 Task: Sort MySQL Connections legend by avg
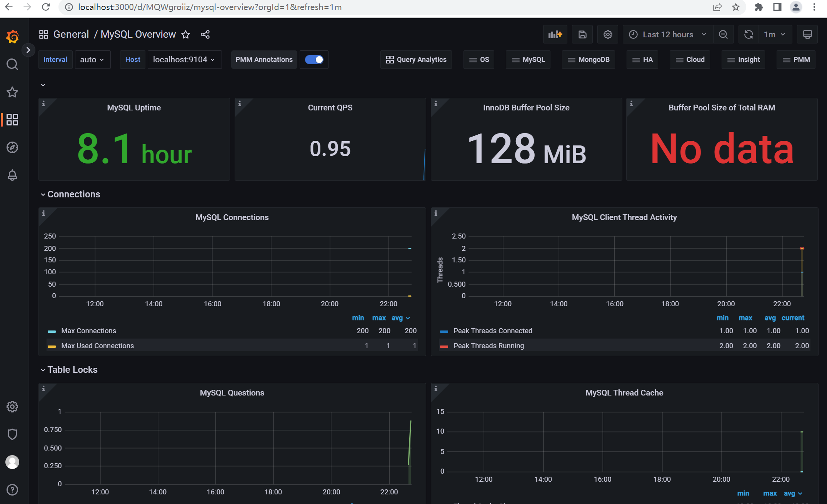[x=400, y=318]
